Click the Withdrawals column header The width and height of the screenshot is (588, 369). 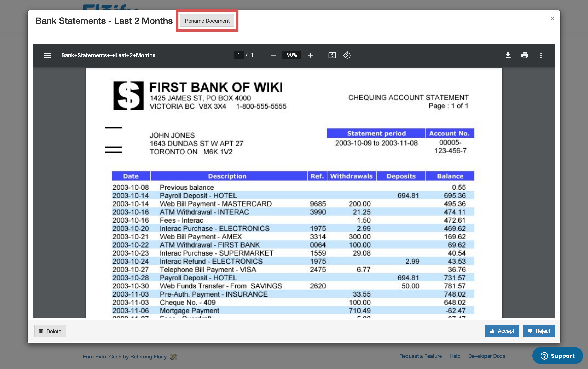coord(352,176)
